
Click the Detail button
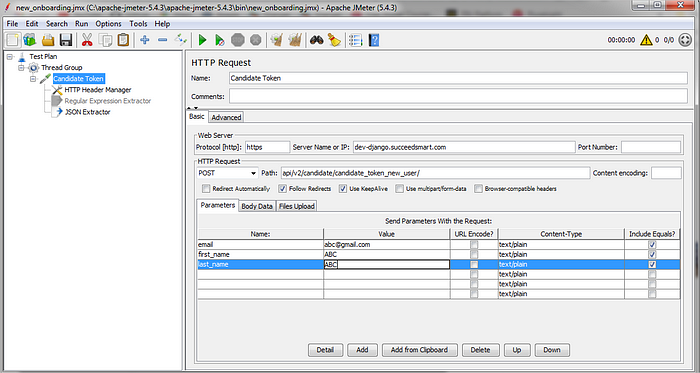[325, 350]
